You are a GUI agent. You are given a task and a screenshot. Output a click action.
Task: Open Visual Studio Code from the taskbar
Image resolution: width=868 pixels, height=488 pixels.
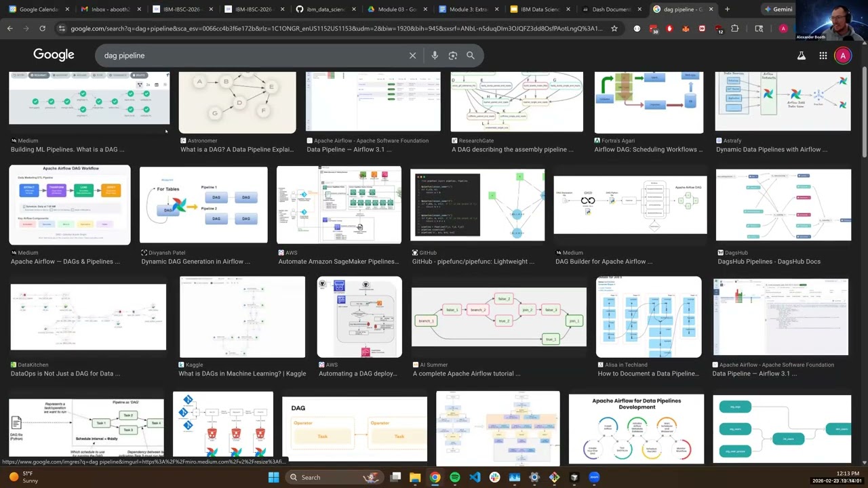tap(475, 477)
